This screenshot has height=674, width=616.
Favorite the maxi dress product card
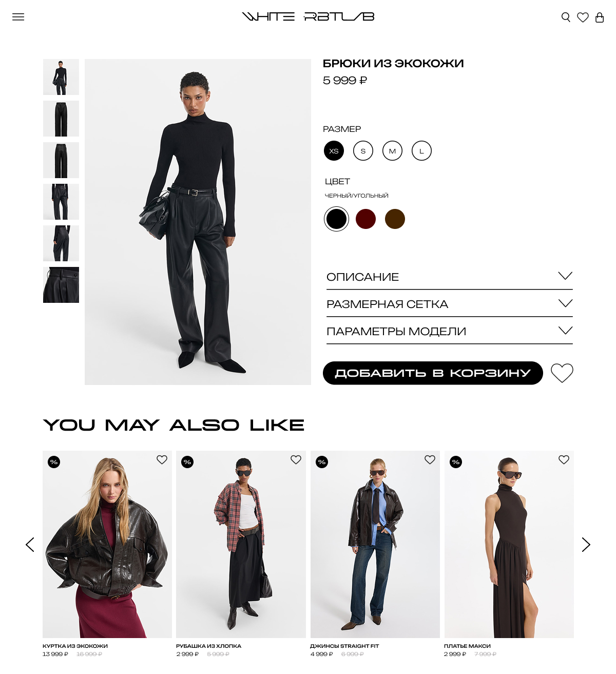point(564,460)
